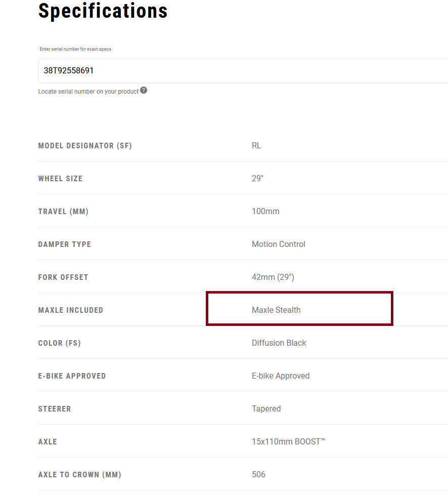Click the Wheel Size label
448x494 pixels.
click(x=60, y=179)
